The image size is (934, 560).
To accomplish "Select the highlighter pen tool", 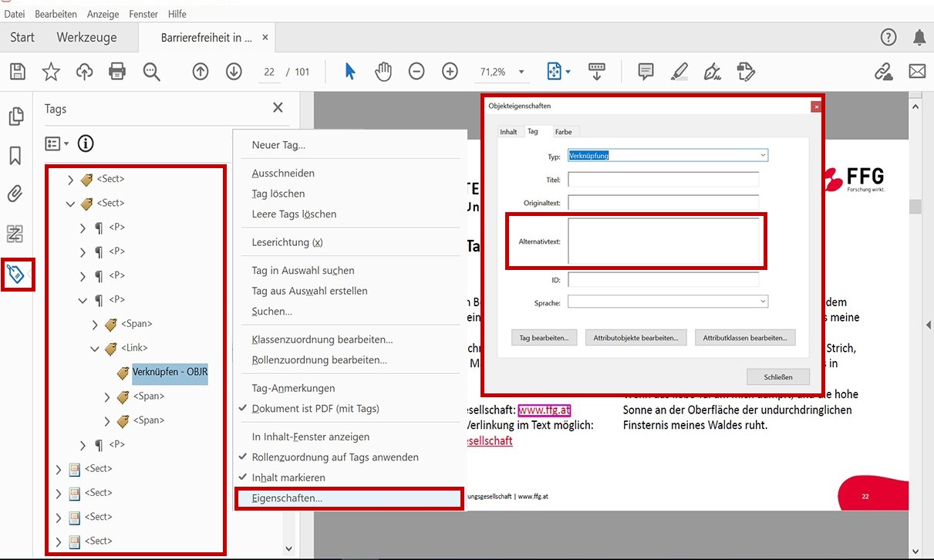I will [679, 72].
